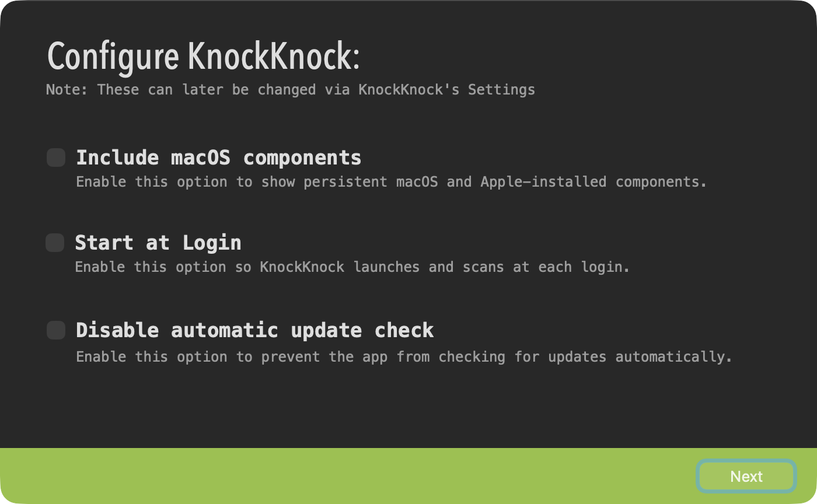Click "Apple–installed" in the macOS components description
Viewport: 817px width, 504px height.
tap(543, 182)
